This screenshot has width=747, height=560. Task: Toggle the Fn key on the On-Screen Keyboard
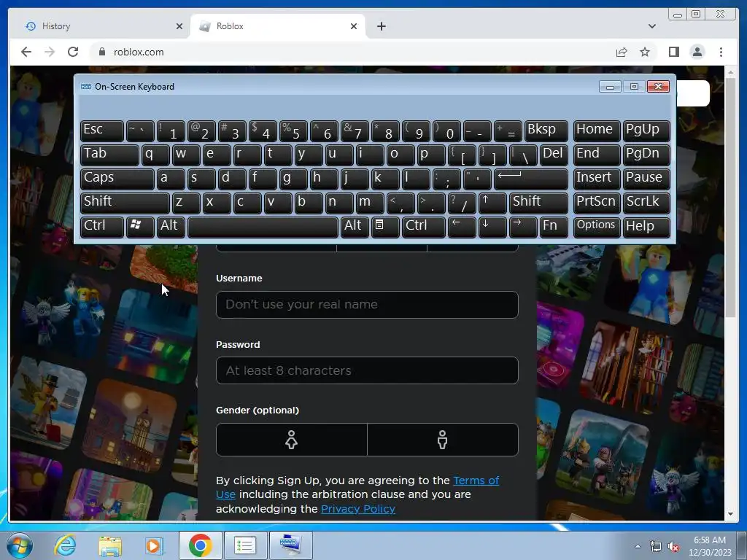click(553, 227)
